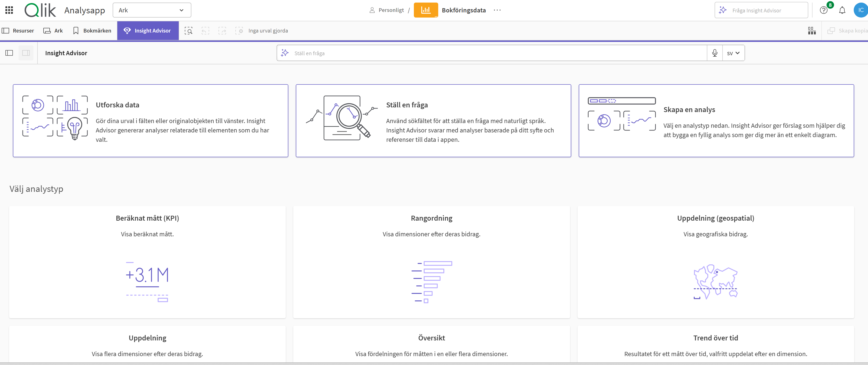Open the help question mark icon

[x=823, y=10]
